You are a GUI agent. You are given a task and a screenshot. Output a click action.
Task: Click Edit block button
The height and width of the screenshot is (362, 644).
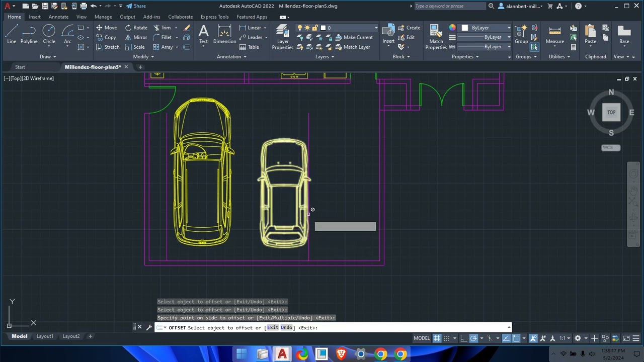point(407,37)
